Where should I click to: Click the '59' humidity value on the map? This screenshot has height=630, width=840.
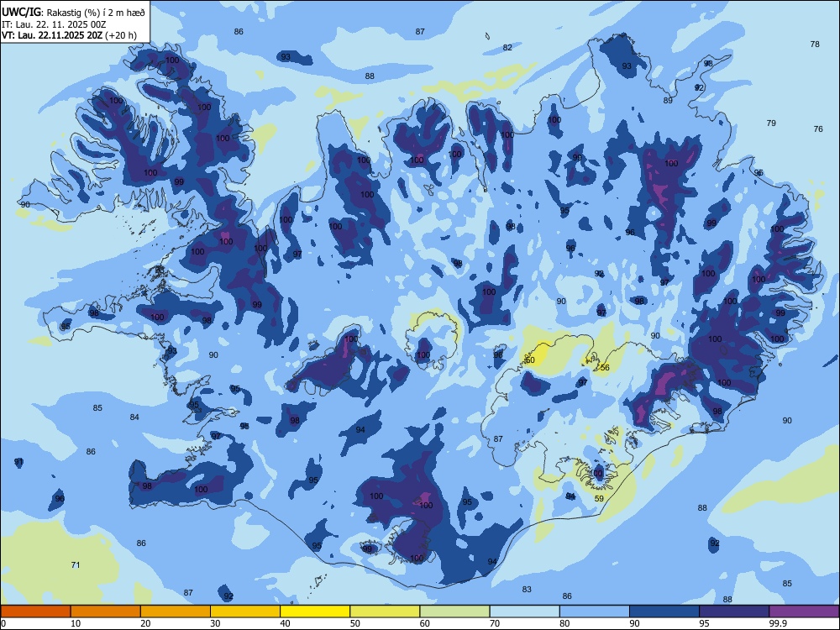coord(599,498)
